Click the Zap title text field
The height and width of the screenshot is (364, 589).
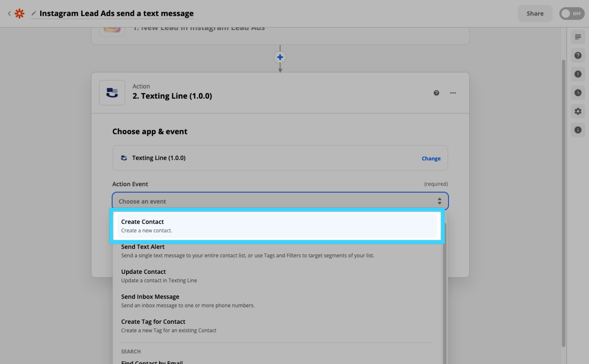116,14
